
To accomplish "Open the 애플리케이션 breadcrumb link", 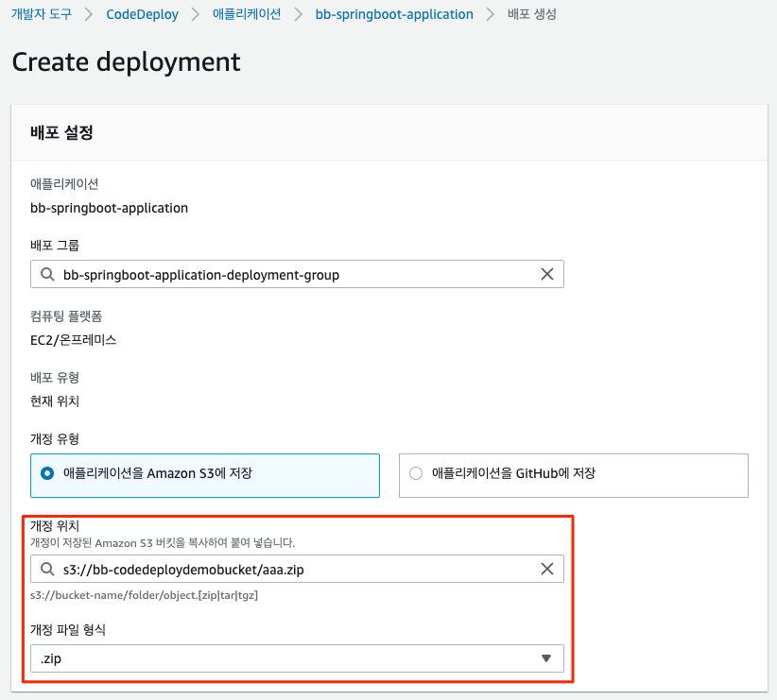I will [247, 14].
